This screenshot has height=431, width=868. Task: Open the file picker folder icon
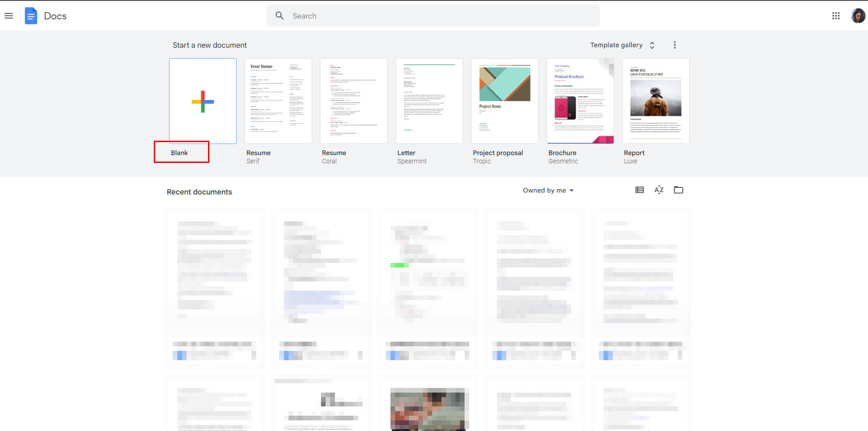point(679,190)
